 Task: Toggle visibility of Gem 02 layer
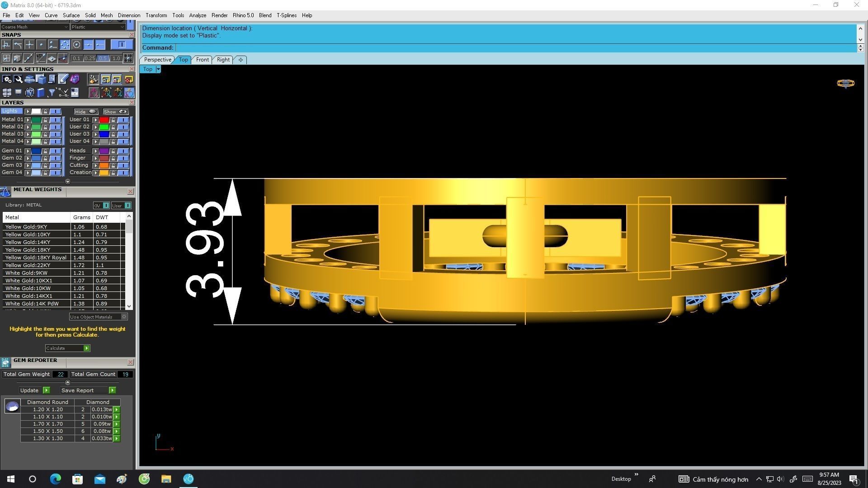pyautogui.click(x=55, y=158)
